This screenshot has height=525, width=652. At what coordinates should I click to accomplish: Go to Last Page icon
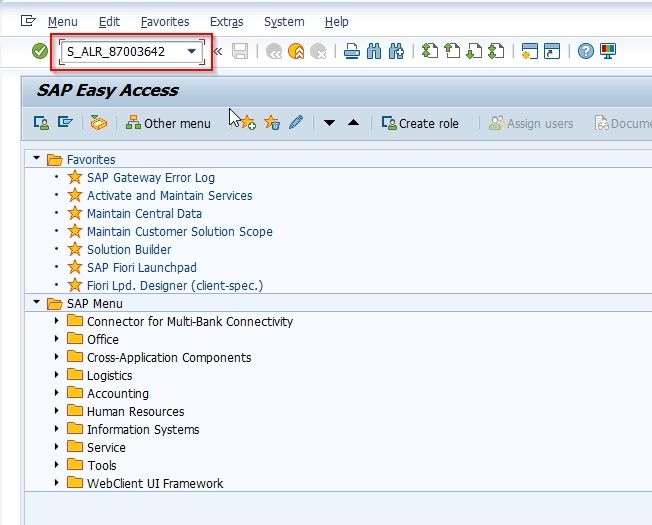point(496,51)
